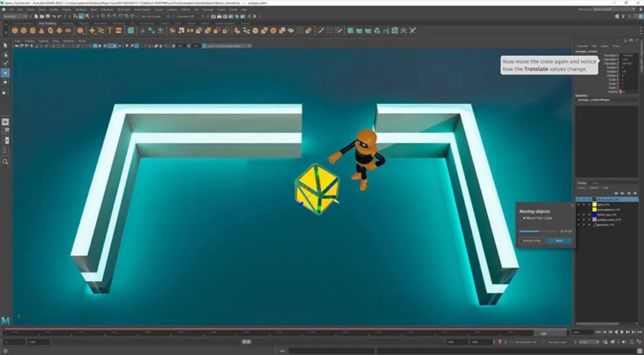
Task: Activate the Paint selection tool
Action: [x=5, y=63]
